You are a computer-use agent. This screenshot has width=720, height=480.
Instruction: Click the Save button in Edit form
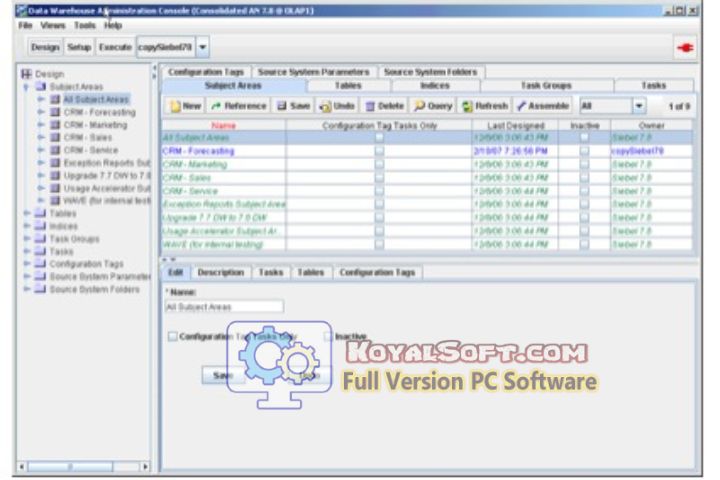[223, 375]
